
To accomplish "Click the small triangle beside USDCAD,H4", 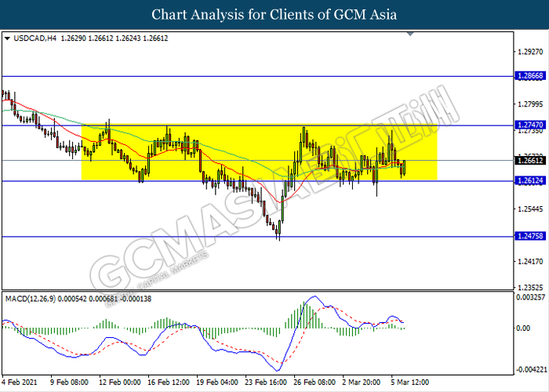I will pos(7,38).
